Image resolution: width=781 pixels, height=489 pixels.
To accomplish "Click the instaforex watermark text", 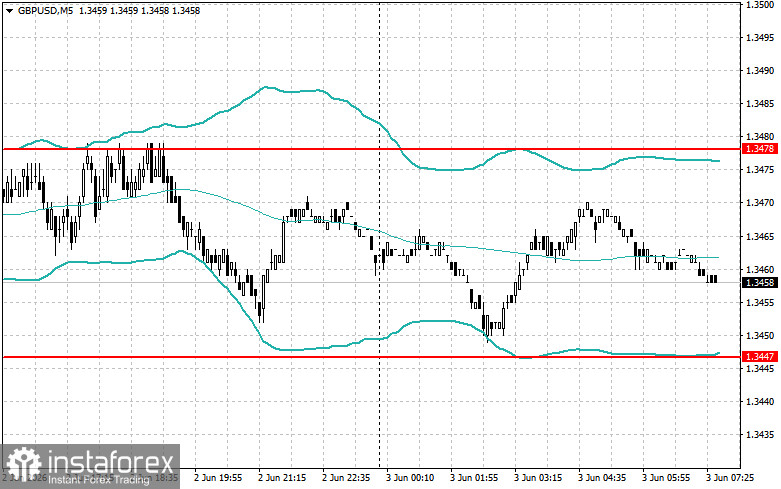I will coord(111,461).
